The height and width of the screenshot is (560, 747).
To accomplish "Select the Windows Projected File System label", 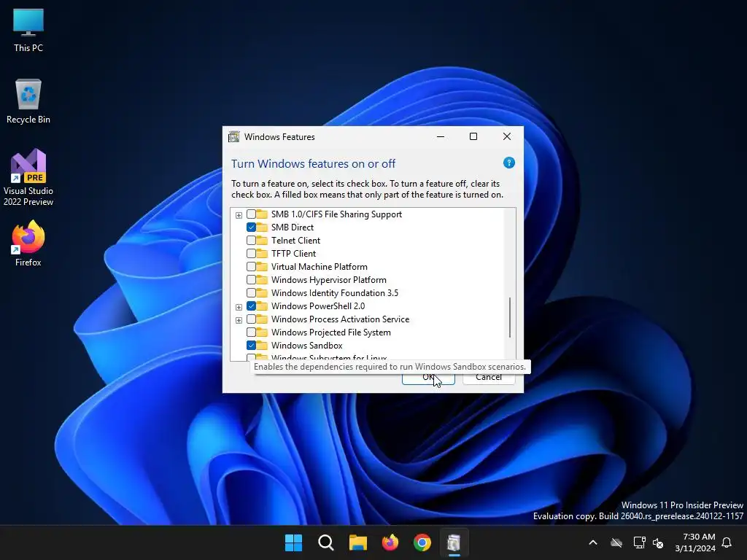I will tap(331, 332).
